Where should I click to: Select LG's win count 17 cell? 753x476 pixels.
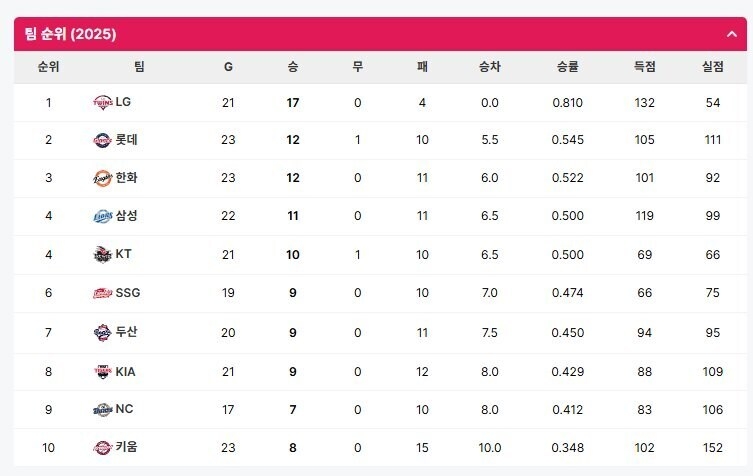pos(293,102)
